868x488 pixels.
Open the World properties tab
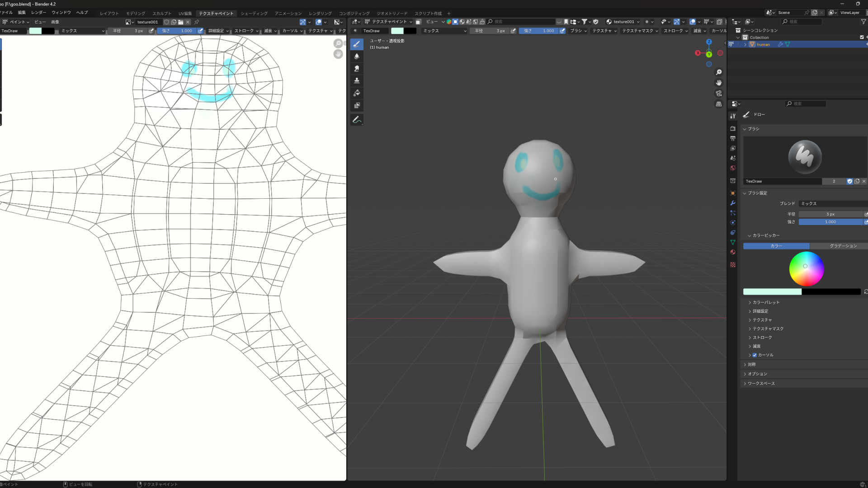tap(733, 168)
